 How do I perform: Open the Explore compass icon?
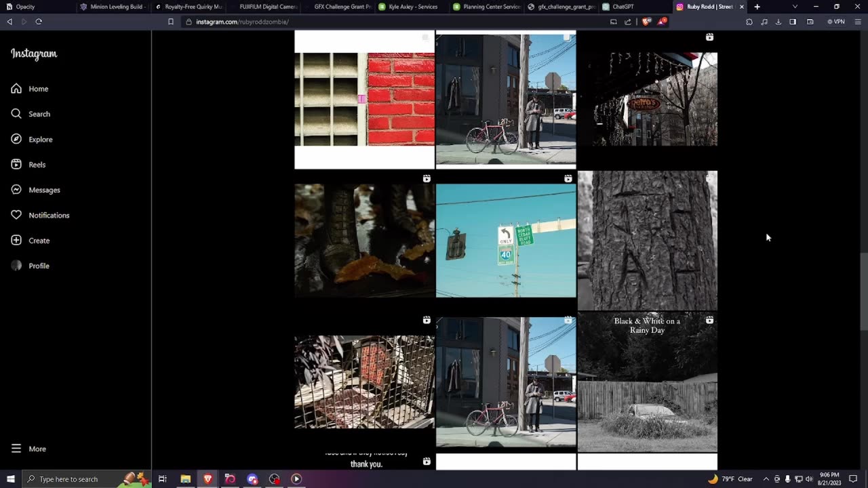coord(16,139)
